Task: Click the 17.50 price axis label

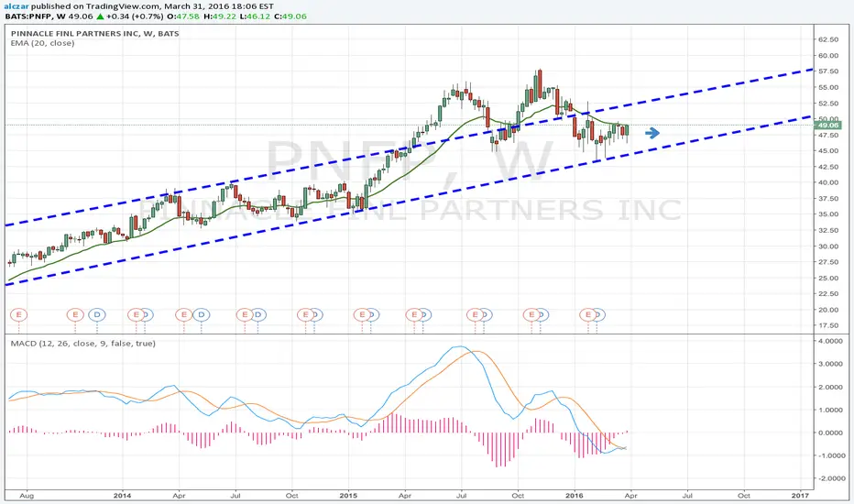Action: coord(827,325)
